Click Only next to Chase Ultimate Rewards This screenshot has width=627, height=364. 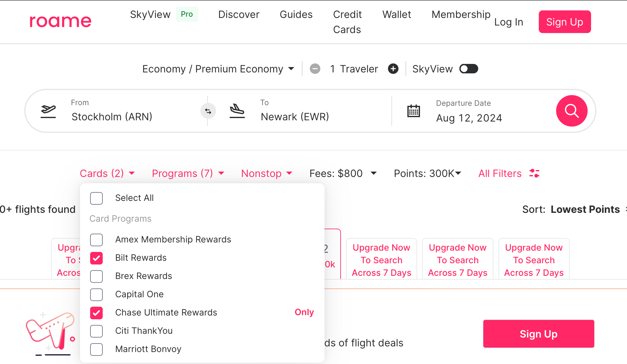point(304,312)
